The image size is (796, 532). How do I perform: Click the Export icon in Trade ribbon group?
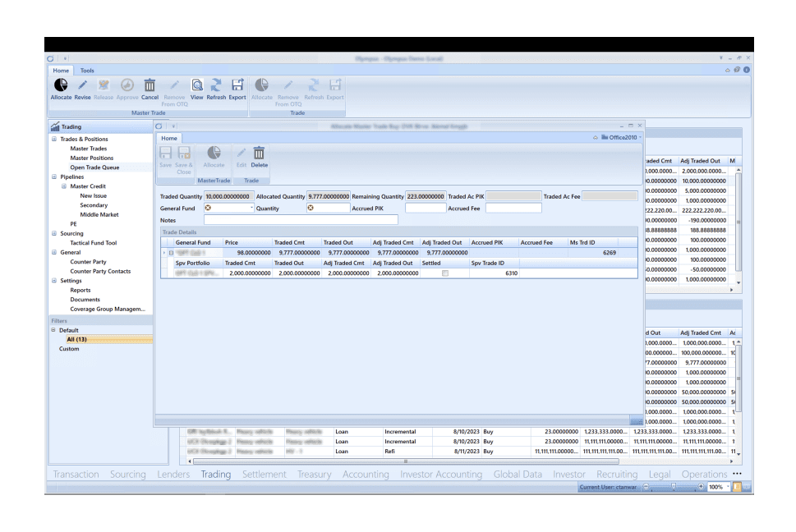click(335, 85)
